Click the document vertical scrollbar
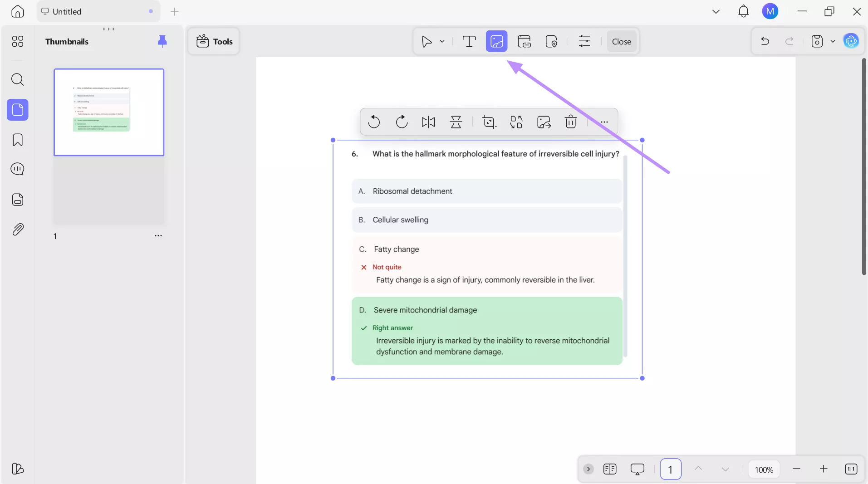 tap(864, 167)
